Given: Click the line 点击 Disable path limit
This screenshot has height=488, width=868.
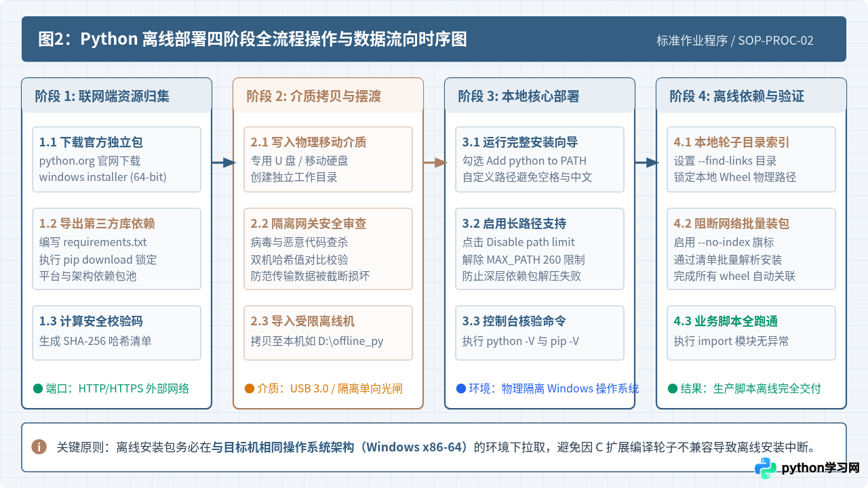Looking at the screenshot, I should (x=519, y=243).
